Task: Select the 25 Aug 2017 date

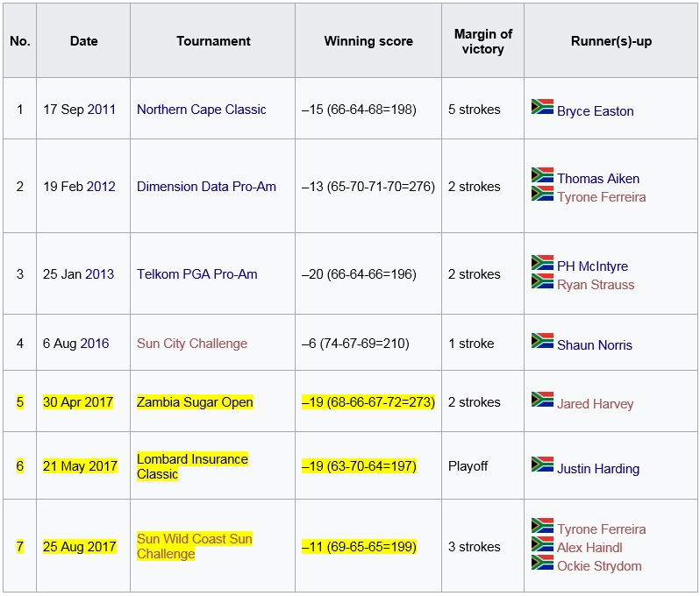Action: pyautogui.click(x=80, y=547)
